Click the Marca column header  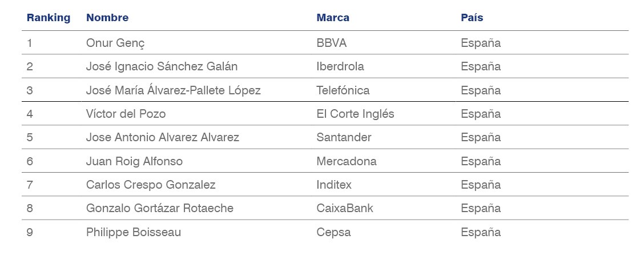pyautogui.click(x=333, y=18)
